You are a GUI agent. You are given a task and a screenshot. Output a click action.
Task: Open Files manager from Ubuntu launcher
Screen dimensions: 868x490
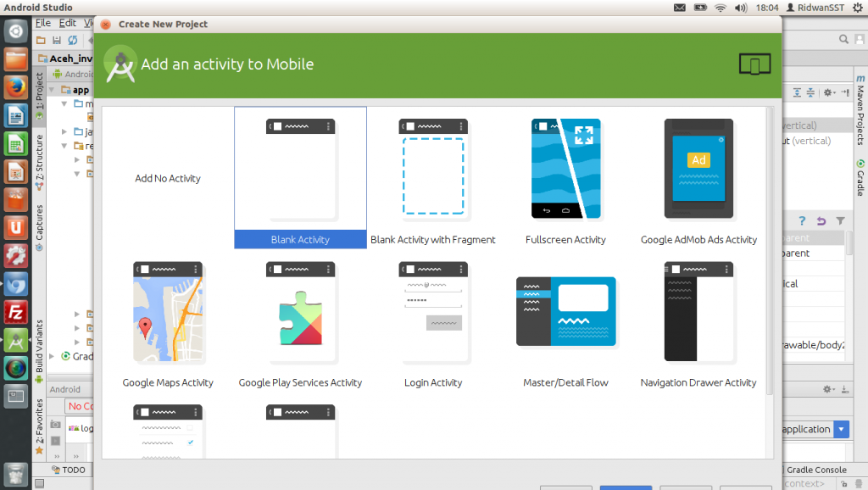point(15,59)
